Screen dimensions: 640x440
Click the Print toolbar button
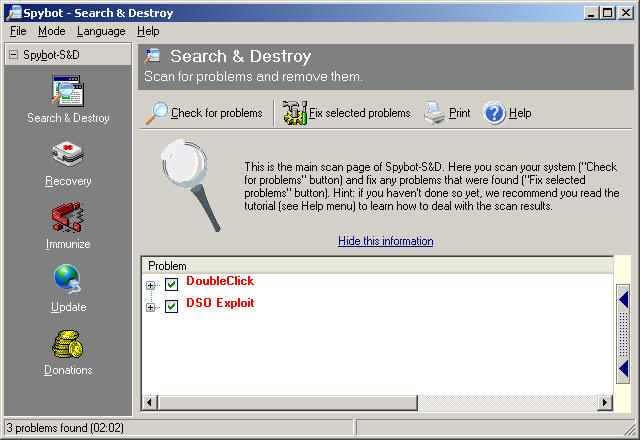coord(447,113)
